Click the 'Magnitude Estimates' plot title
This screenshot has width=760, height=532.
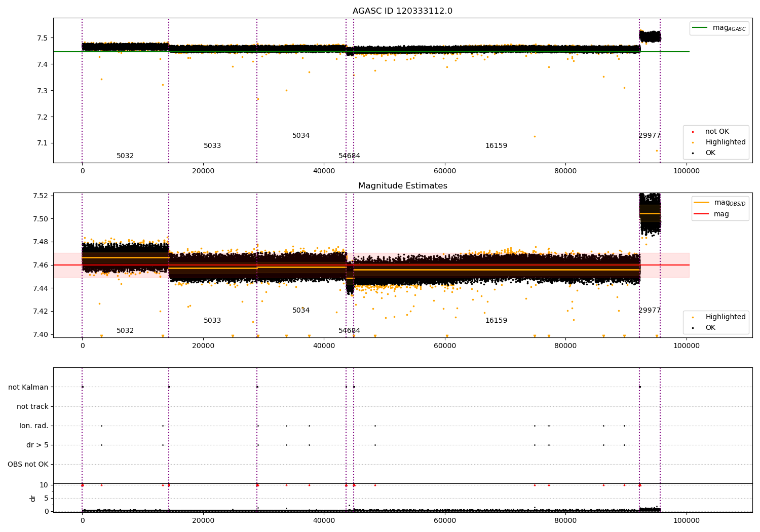[402, 186]
